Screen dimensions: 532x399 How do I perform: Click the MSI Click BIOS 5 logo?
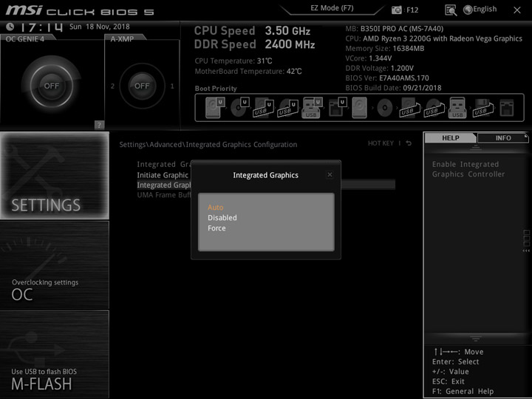[x=80, y=10]
